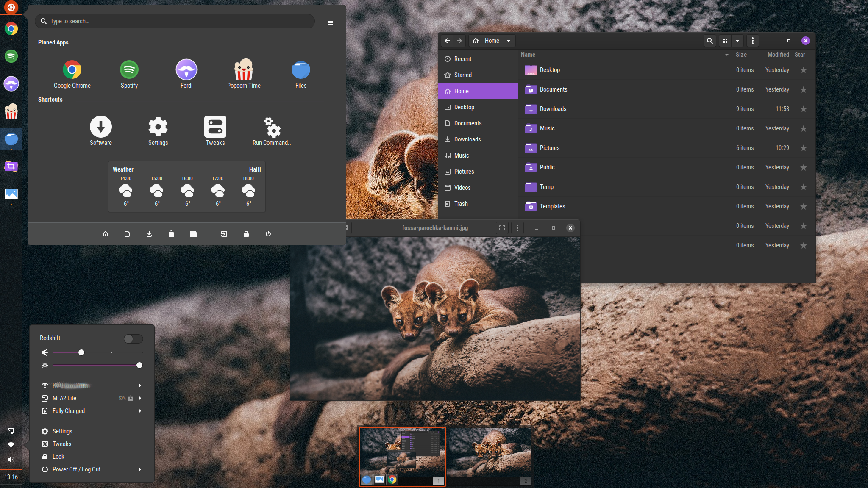
Task: Expand the view options dropdown arrow
Action: [737, 41]
